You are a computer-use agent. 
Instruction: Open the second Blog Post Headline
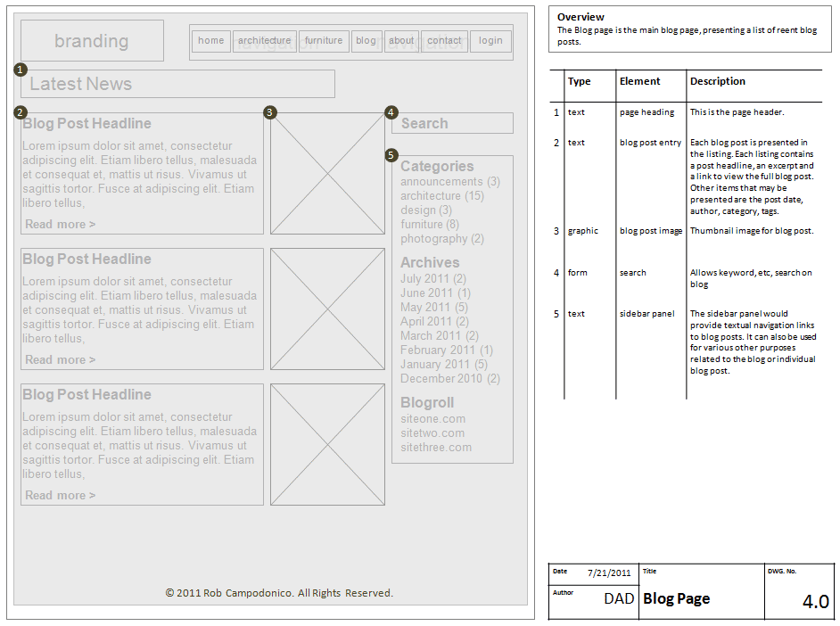[x=86, y=259]
